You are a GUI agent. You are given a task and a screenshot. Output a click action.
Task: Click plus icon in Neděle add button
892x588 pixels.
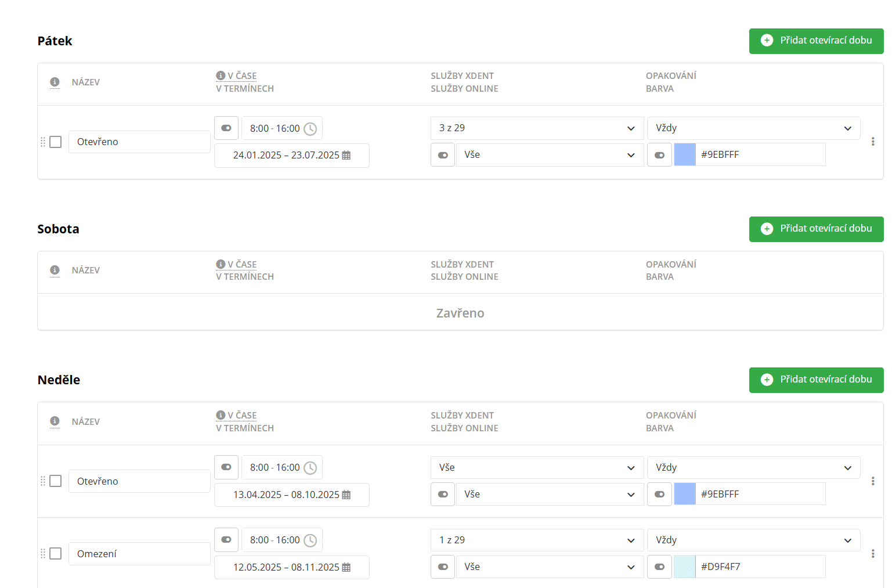[767, 380]
